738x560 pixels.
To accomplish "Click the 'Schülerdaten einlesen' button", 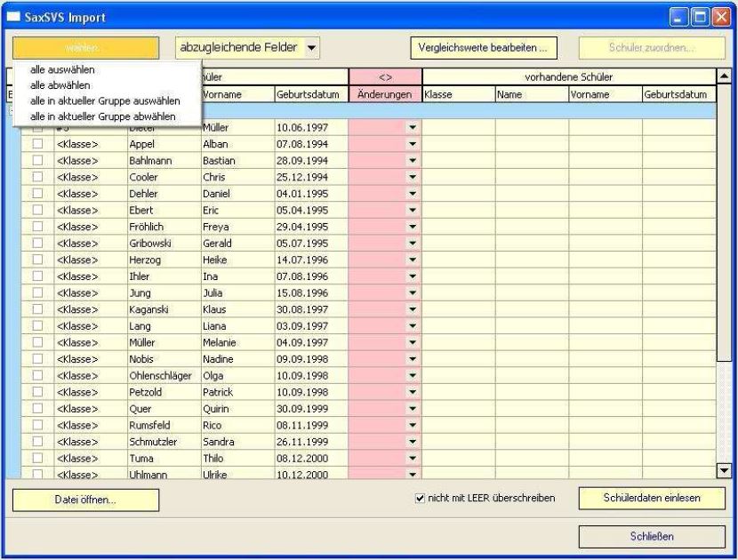I will (x=652, y=499).
